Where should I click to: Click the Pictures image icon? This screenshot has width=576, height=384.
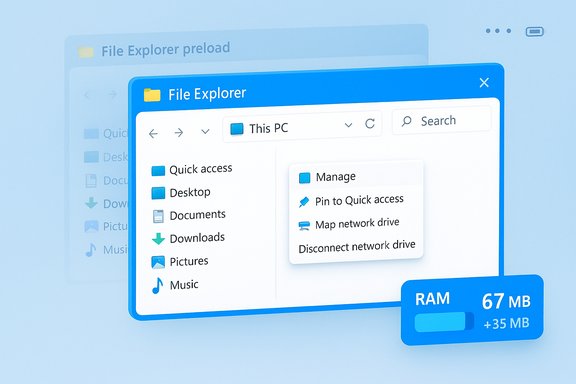point(158,262)
